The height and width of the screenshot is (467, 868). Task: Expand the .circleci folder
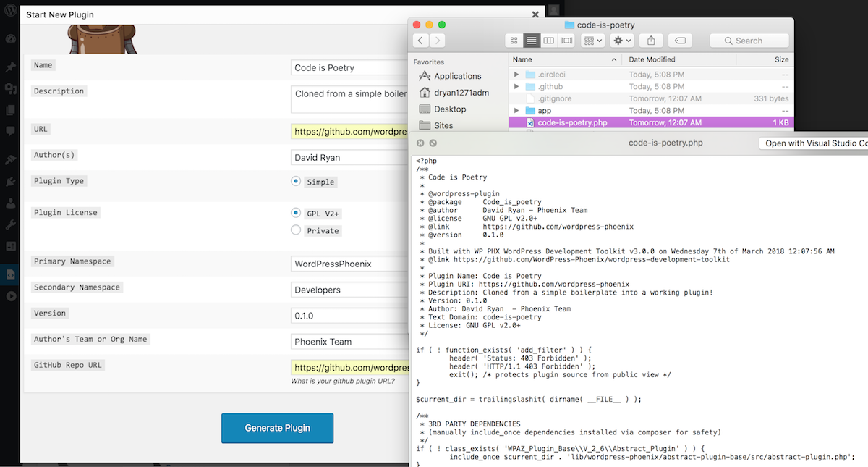[x=516, y=75]
